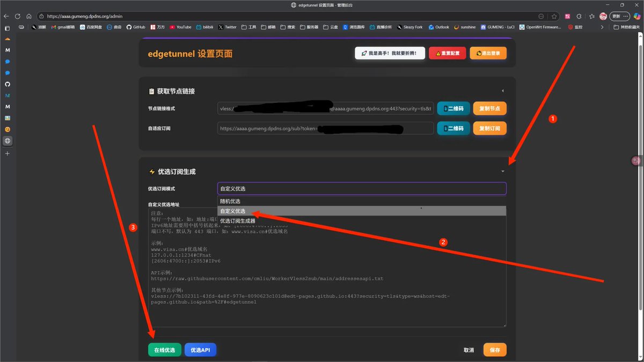
Task: Reload the current page
Action: [18, 16]
